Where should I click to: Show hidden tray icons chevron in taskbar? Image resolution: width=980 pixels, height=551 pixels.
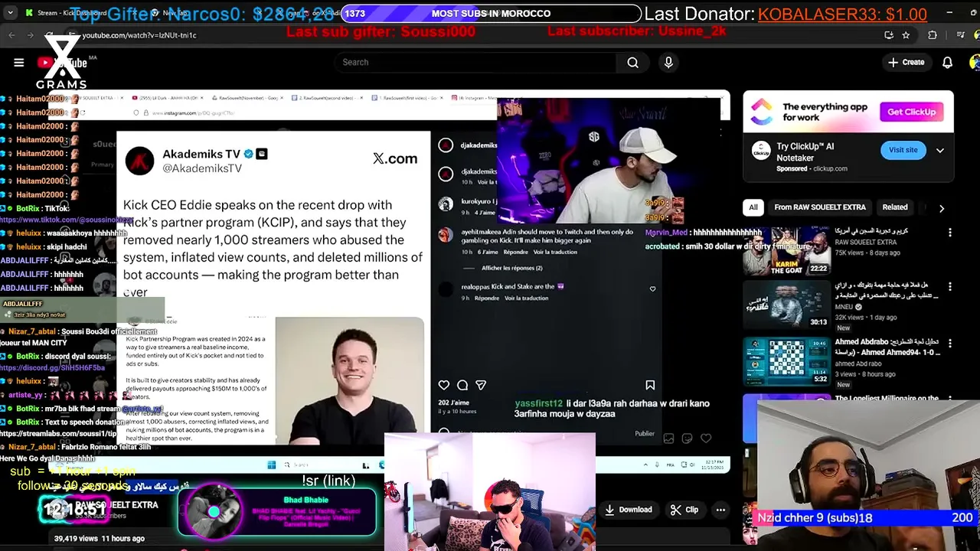click(645, 465)
